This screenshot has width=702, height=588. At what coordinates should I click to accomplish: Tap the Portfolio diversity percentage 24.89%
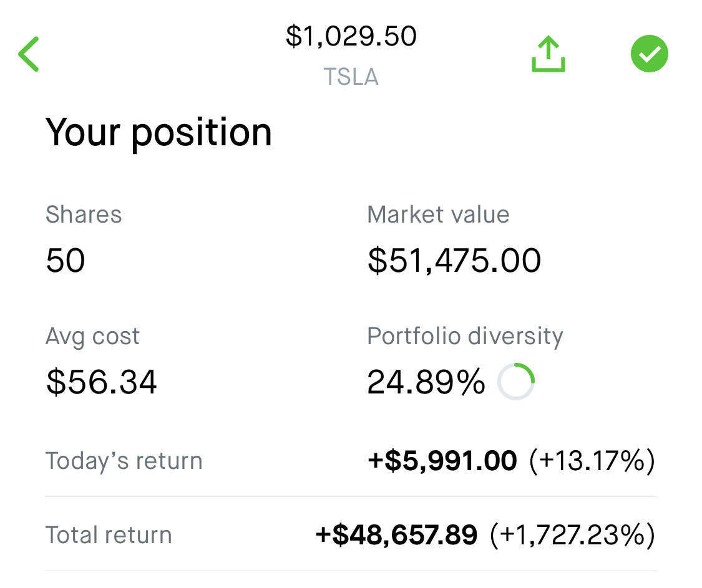(x=426, y=382)
